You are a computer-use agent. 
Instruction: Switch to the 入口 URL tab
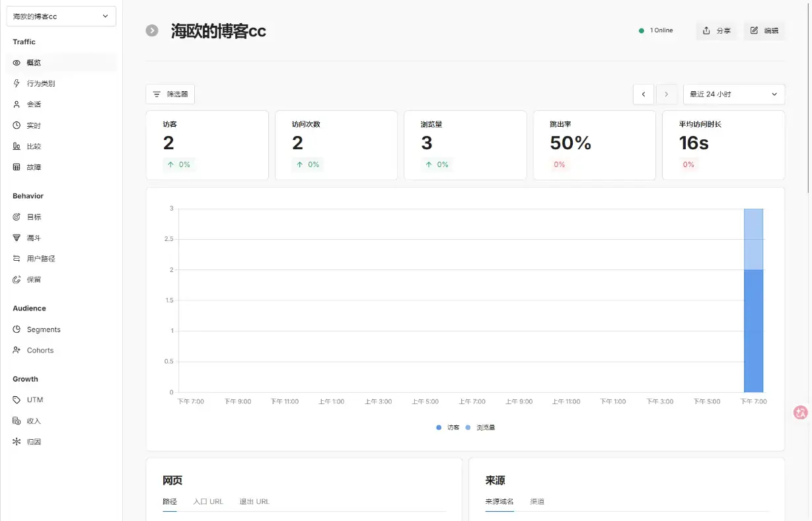point(208,502)
